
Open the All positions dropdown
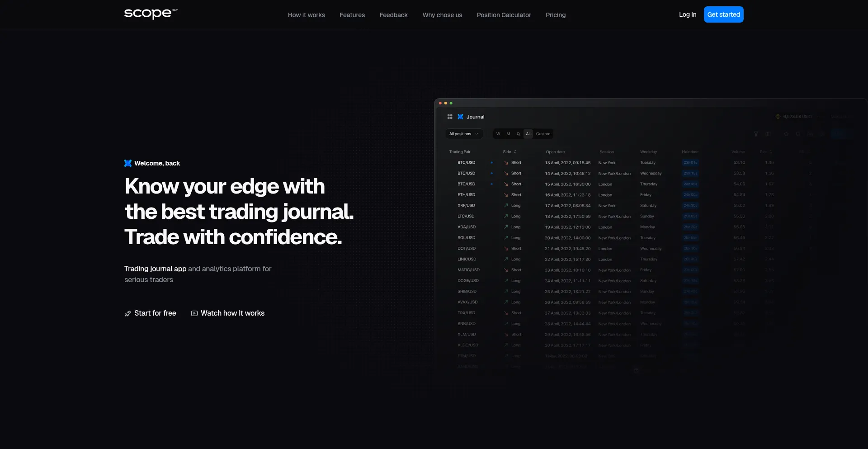tap(464, 134)
